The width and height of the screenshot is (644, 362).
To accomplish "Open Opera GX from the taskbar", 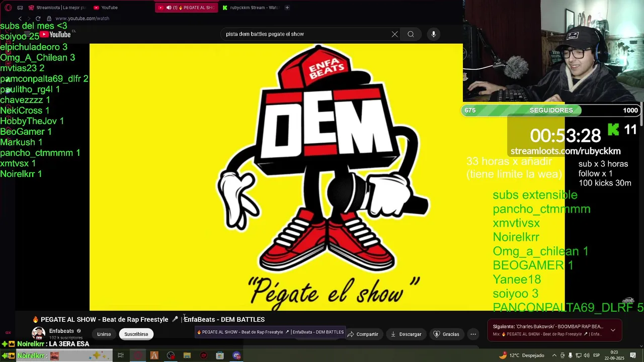I will pos(137,355).
